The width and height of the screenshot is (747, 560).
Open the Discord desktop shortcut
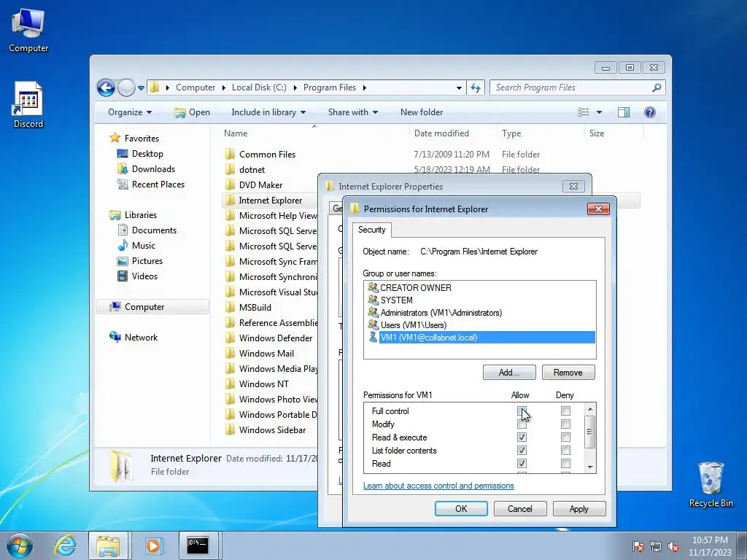point(28,105)
